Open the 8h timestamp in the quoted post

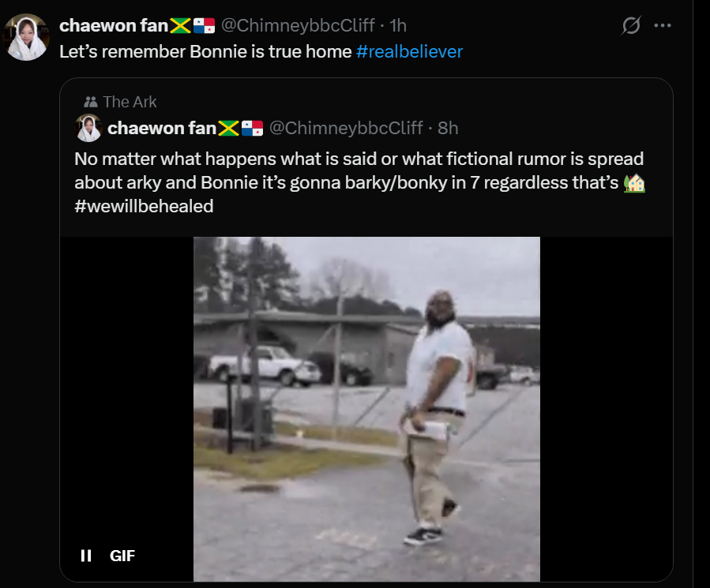point(448,128)
